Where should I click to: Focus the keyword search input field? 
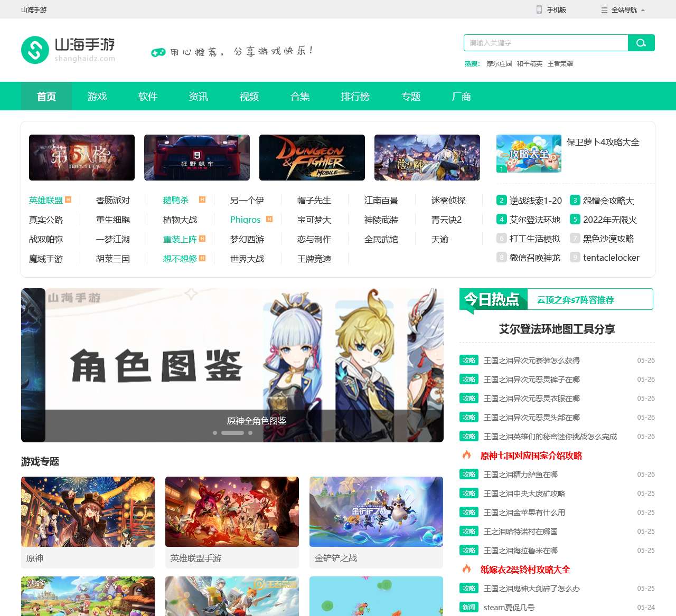pos(546,43)
